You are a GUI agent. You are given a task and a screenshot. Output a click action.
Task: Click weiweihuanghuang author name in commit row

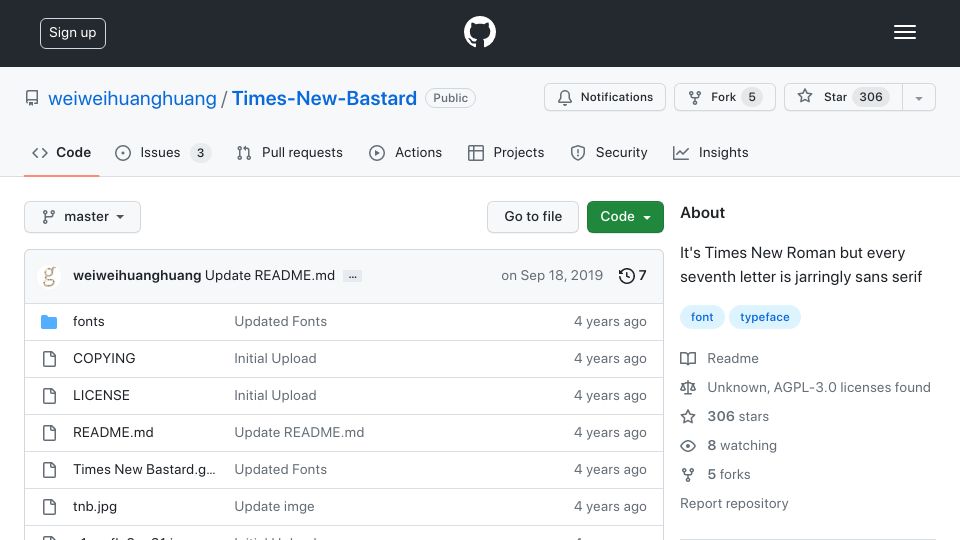pyautogui.click(x=137, y=276)
